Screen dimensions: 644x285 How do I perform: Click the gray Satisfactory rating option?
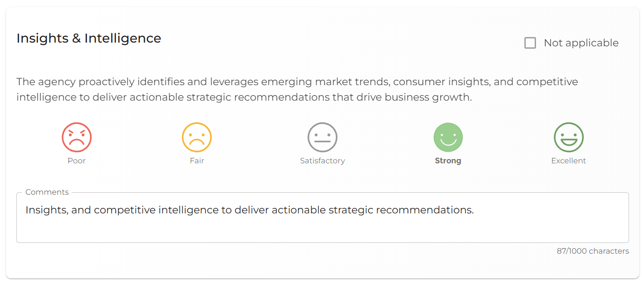click(x=322, y=137)
